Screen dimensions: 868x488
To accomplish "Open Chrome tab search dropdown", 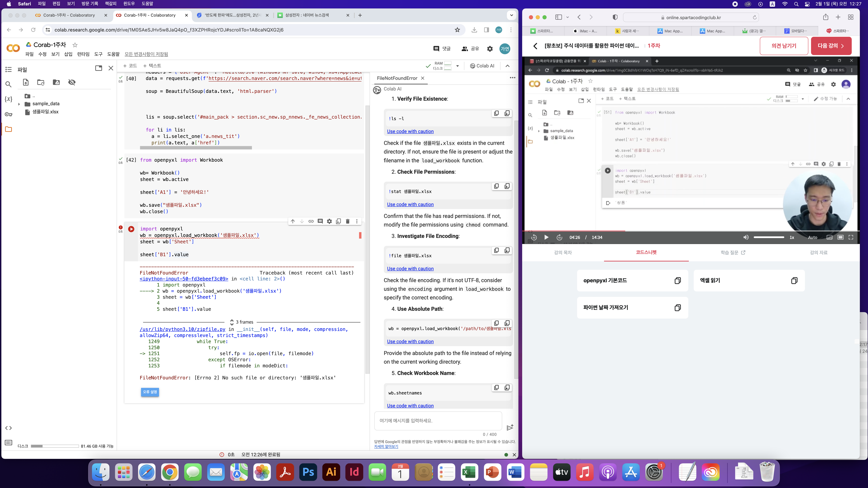I will tap(511, 15).
